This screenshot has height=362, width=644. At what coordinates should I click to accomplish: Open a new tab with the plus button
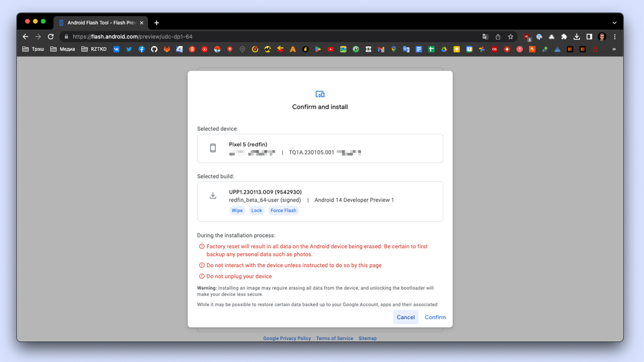157,23
